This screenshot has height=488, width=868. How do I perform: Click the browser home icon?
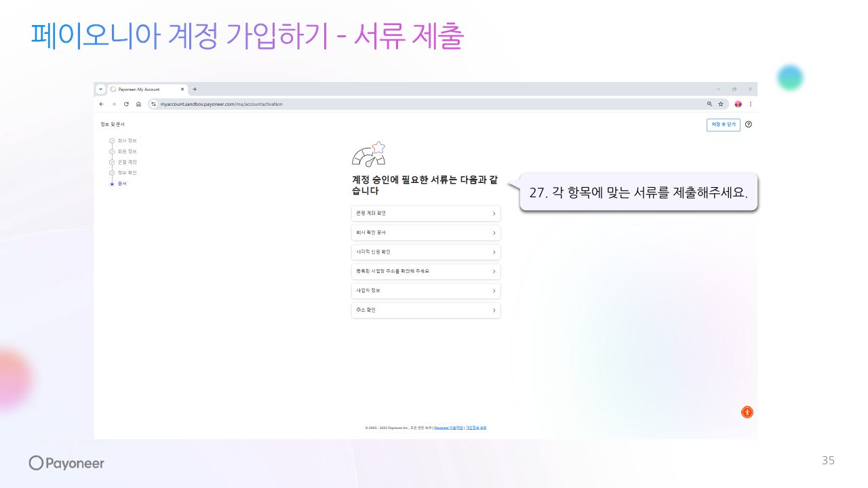pos(138,104)
